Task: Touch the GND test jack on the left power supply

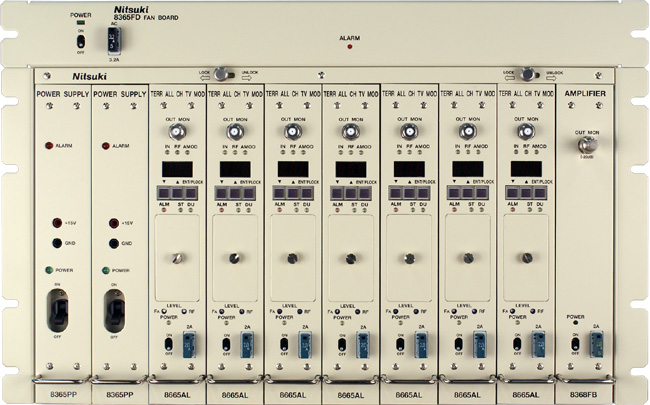Action: (x=57, y=243)
